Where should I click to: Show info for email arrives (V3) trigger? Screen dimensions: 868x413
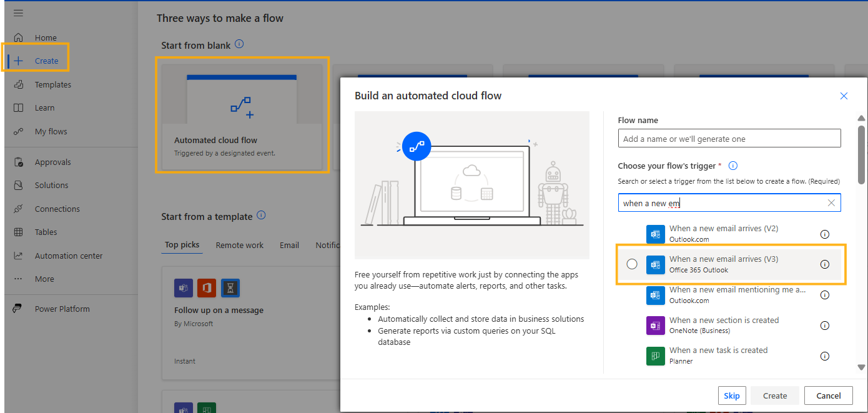[x=824, y=264]
